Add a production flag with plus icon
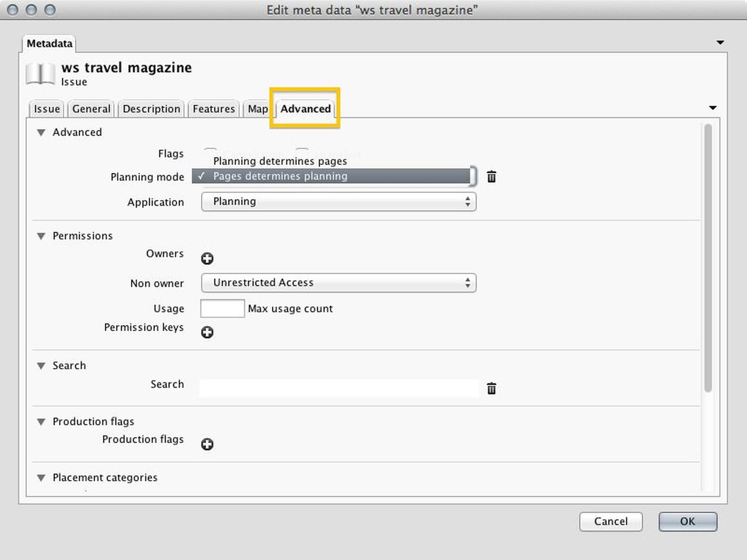The width and height of the screenshot is (747, 560). (207, 444)
